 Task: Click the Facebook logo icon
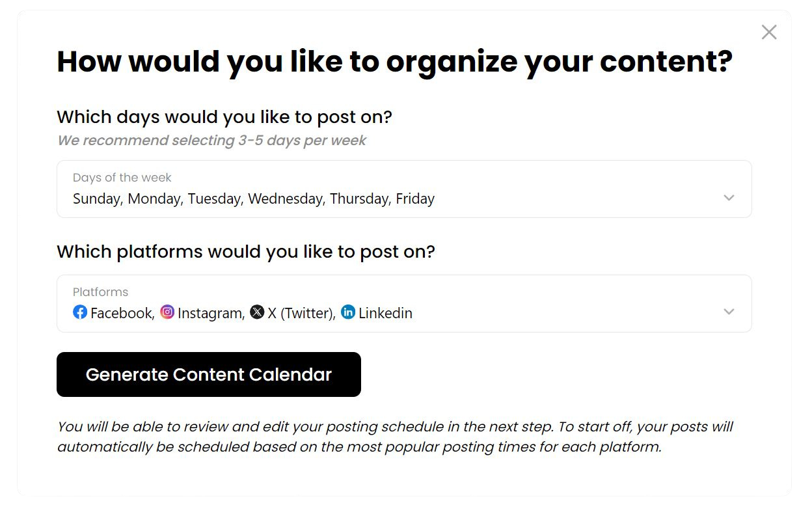(80, 312)
